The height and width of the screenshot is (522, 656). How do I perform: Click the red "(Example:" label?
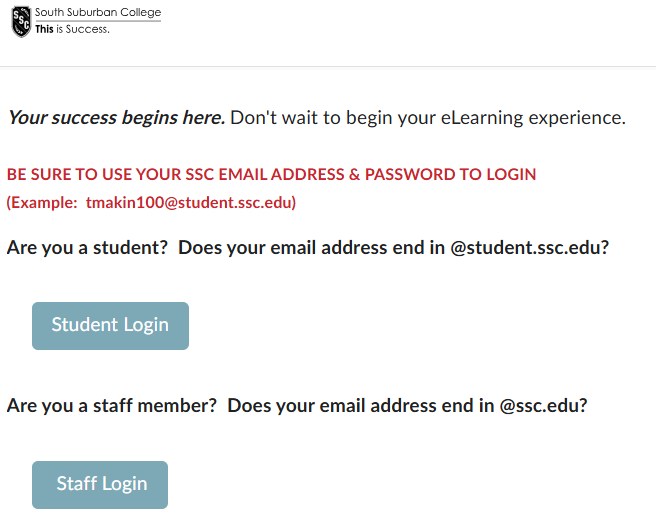pyautogui.click(x=42, y=202)
